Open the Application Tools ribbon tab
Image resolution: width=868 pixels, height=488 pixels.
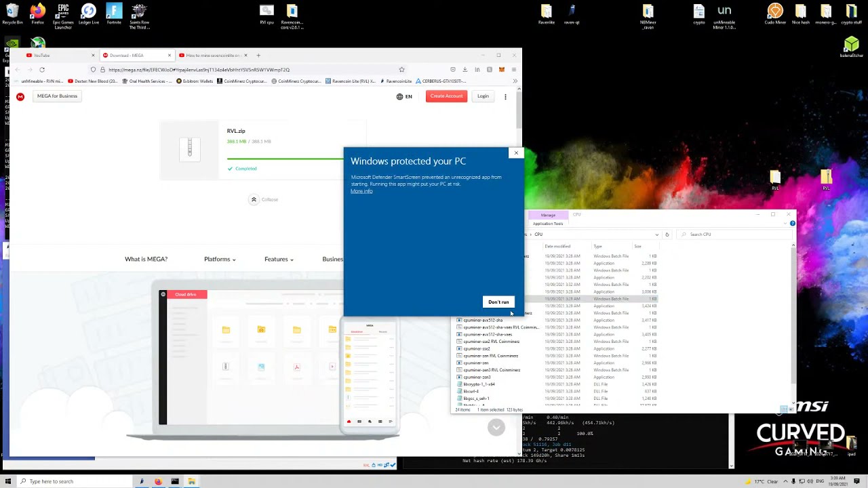pyautogui.click(x=548, y=224)
